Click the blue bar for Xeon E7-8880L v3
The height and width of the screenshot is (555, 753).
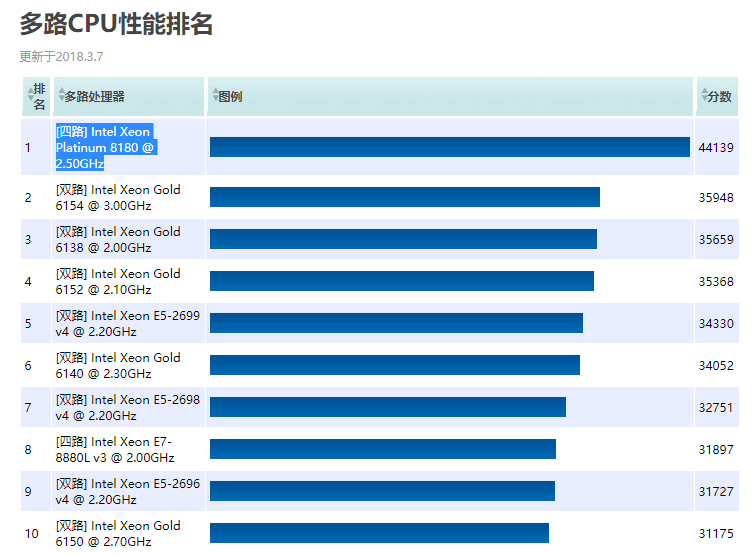point(382,449)
